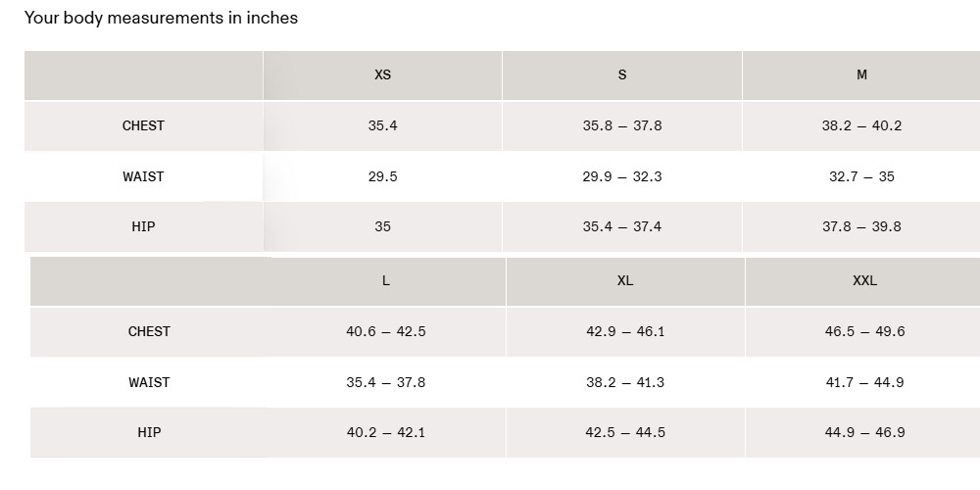The height and width of the screenshot is (490, 980).
Task: Click the M size column header
Action: tap(861, 74)
